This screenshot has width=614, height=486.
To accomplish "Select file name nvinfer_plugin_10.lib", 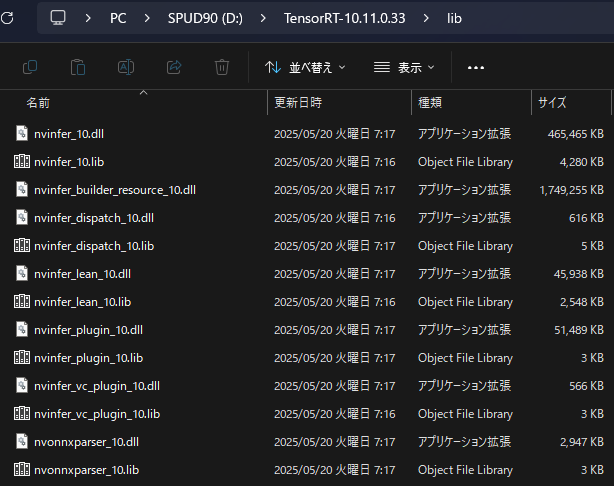I will (x=88, y=358).
